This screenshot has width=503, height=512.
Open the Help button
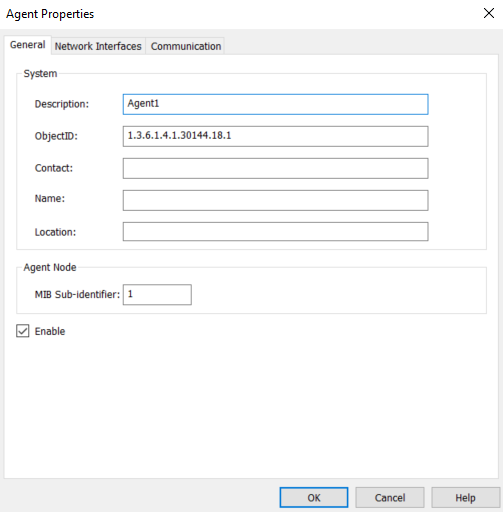465,498
